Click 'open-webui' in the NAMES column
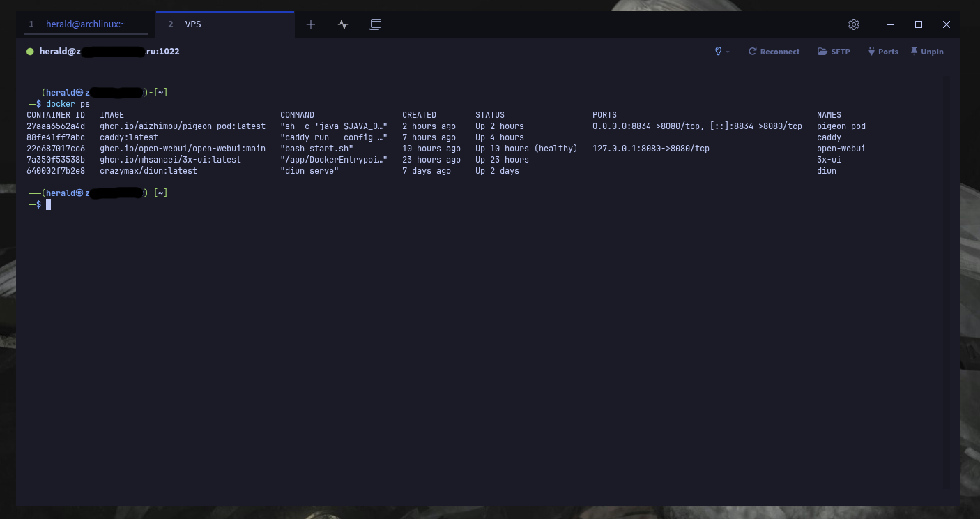This screenshot has width=980, height=519. (x=841, y=149)
